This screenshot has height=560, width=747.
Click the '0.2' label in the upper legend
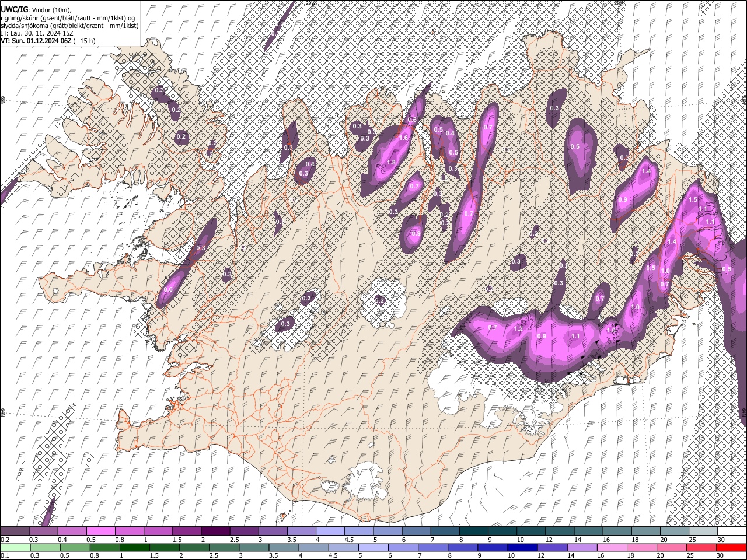pos(5,540)
